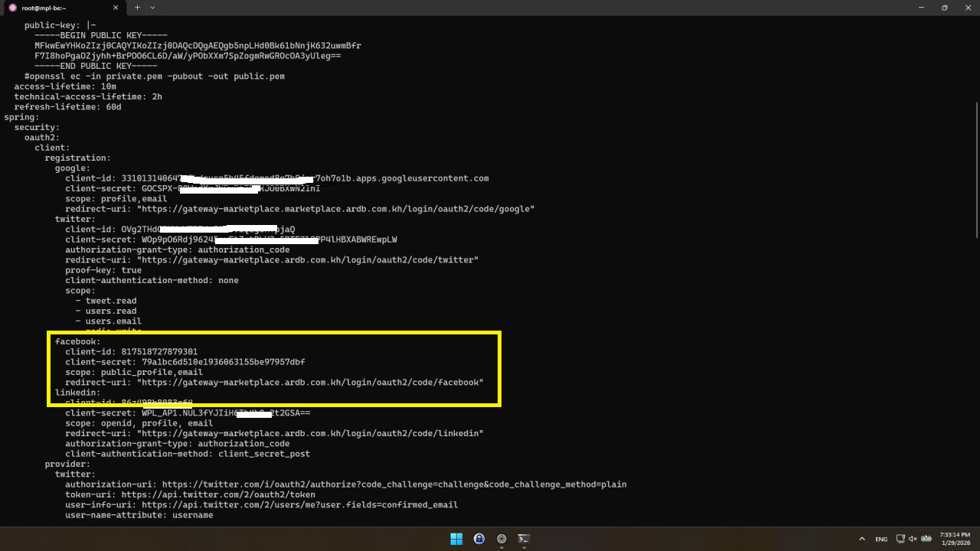This screenshot has height=551, width=980.
Task: Click the '- tweet.read' scope entry
Action: tap(106, 301)
